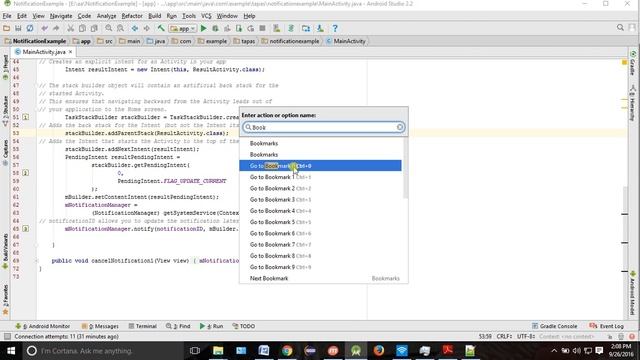Viewport: 640px width, 360px height.
Task: Click the MainActivity breadcrumb
Action: coord(346,41)
